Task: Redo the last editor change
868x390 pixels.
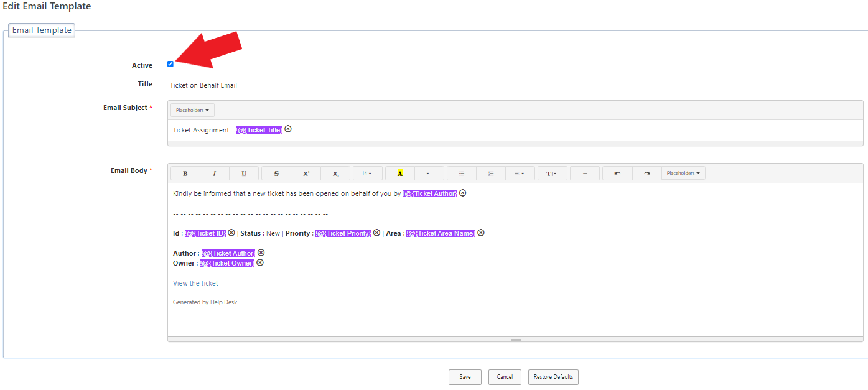Action: [x=647, y=173]
